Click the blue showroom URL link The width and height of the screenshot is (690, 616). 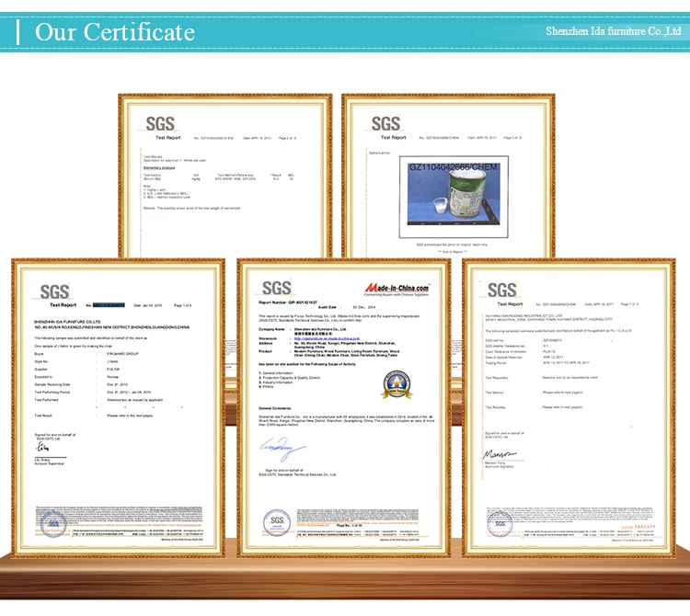point(327,338)
